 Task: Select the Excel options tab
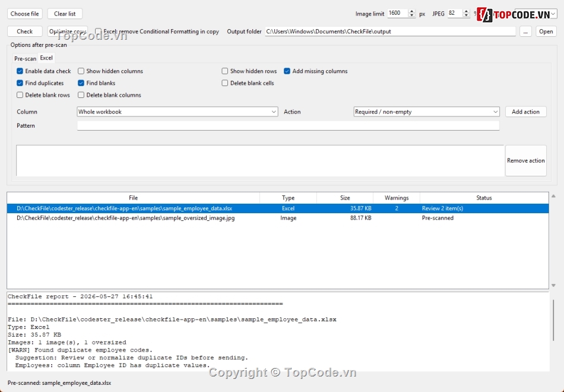coord(46,58)
